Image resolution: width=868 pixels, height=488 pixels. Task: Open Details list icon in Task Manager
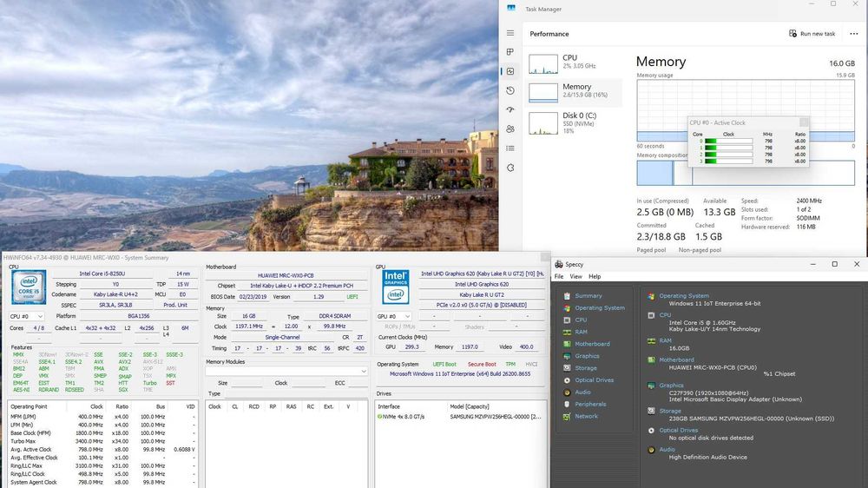tap(510, 148)
